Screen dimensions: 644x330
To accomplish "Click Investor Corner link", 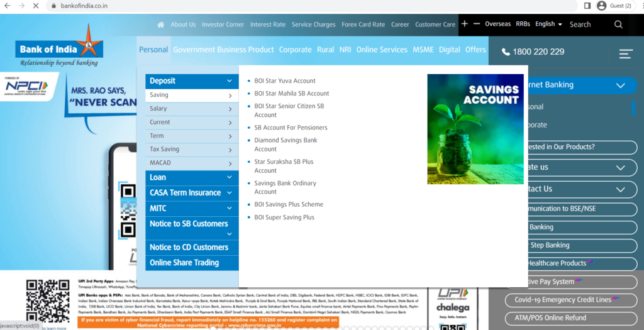I will pos(223,25).
